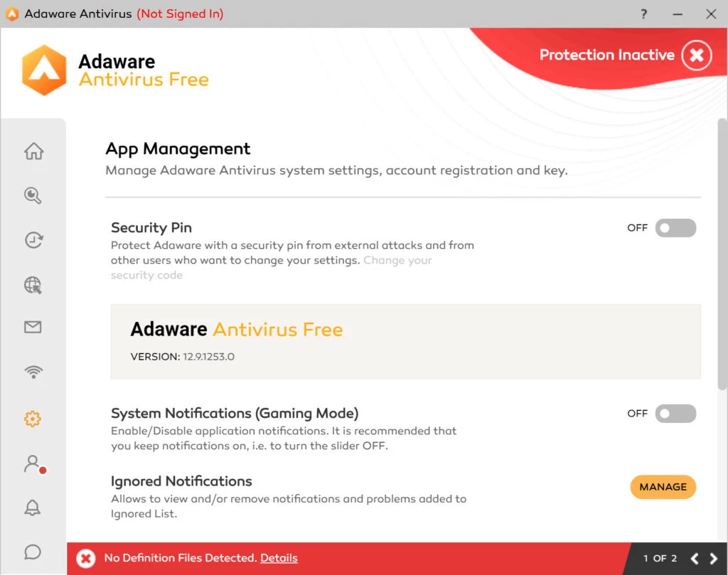
Task: Open the Help question mark in title bar
Action: pos(644,14)
